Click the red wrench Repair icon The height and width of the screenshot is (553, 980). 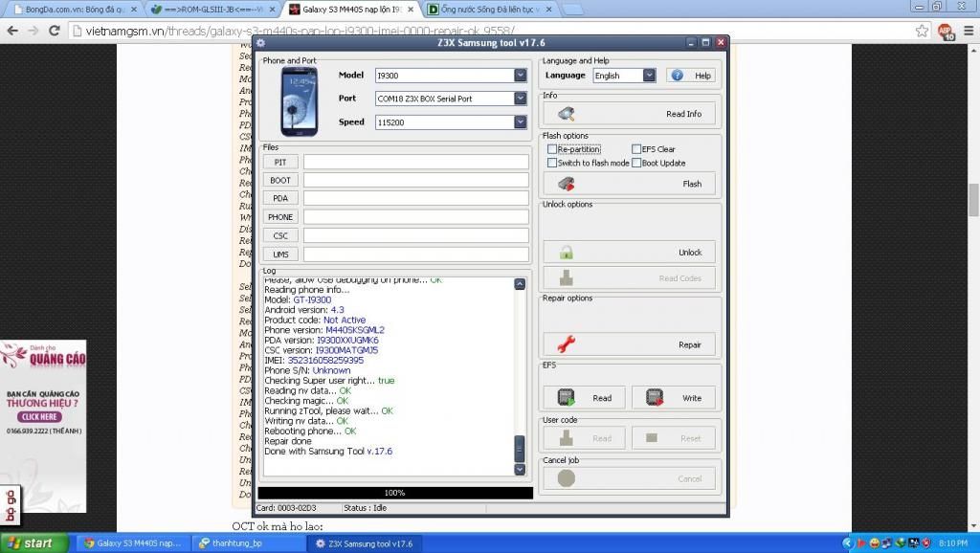pos(567,344)
